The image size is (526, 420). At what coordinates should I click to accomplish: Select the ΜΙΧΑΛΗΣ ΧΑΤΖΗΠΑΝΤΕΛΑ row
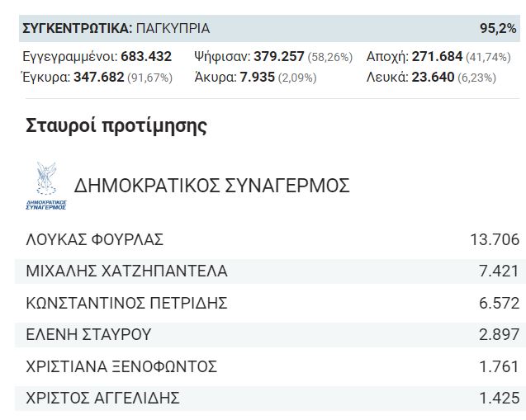(x=267, y=271)
